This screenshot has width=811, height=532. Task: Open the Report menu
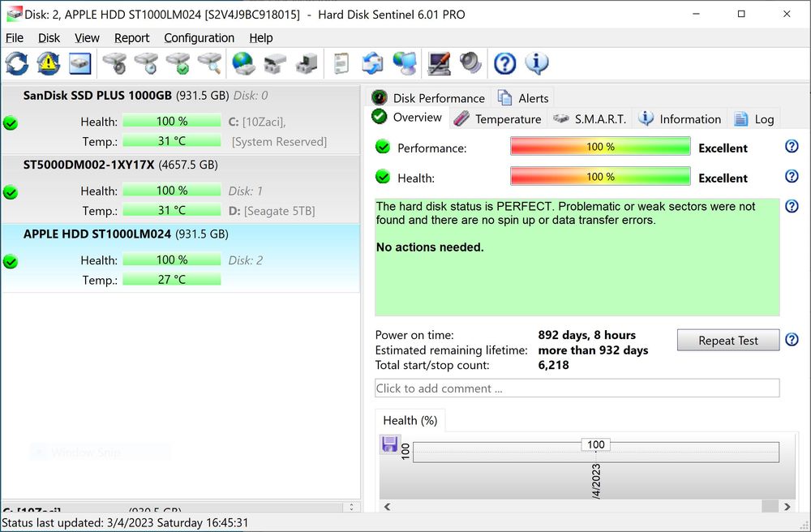pyautogui.click(x=132, y=38)
